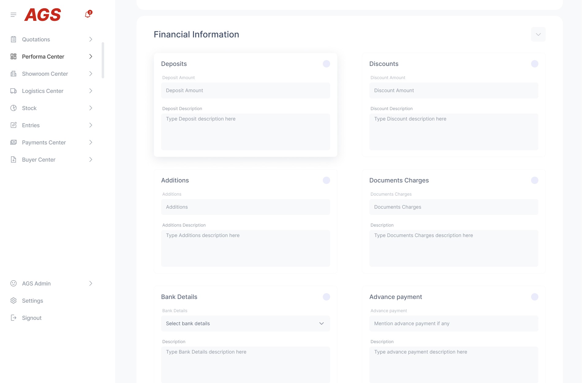The image size is (588, 383).
Task: Click the Logistics Center truck icon
Action: tap(13, 91)
